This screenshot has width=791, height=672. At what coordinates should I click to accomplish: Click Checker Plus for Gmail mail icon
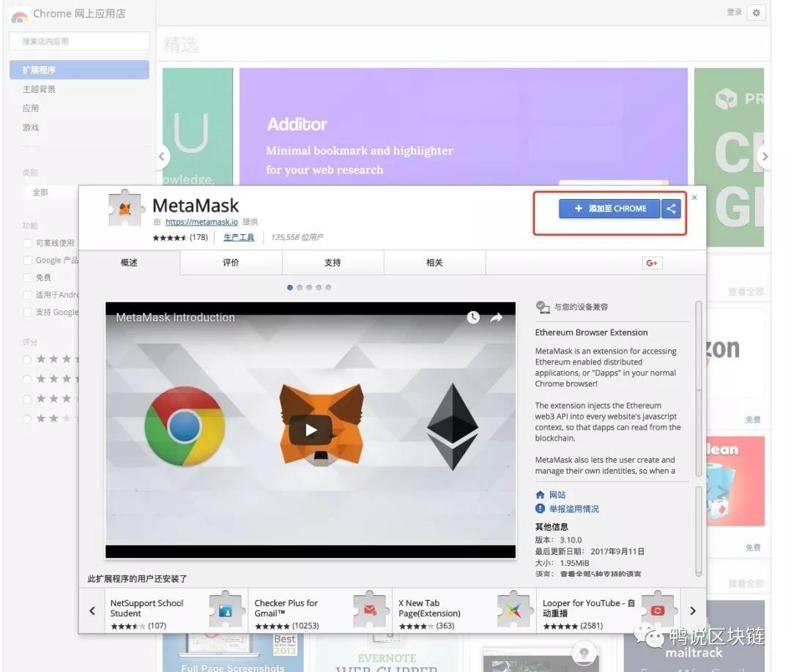[x=370, y=610]
